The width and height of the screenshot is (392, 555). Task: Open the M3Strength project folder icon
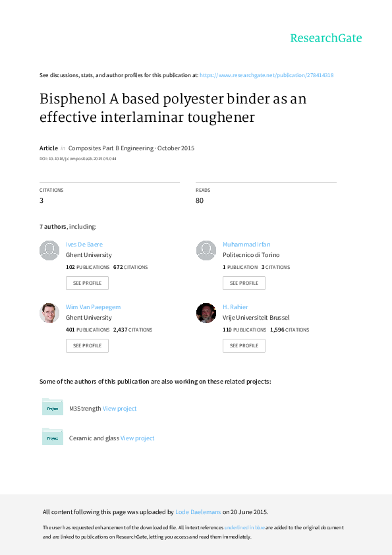click(x=53, y=407)
